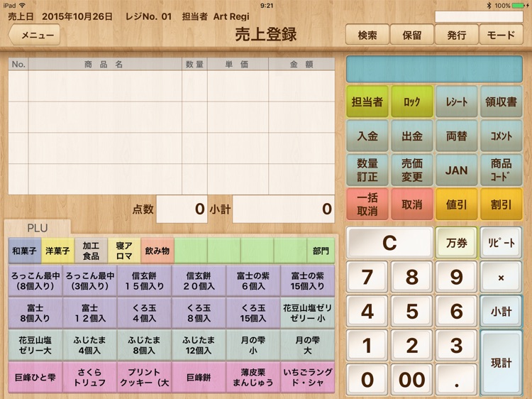
Task: Tap the white field above the 発行 button
Action: tap(479, 16)
